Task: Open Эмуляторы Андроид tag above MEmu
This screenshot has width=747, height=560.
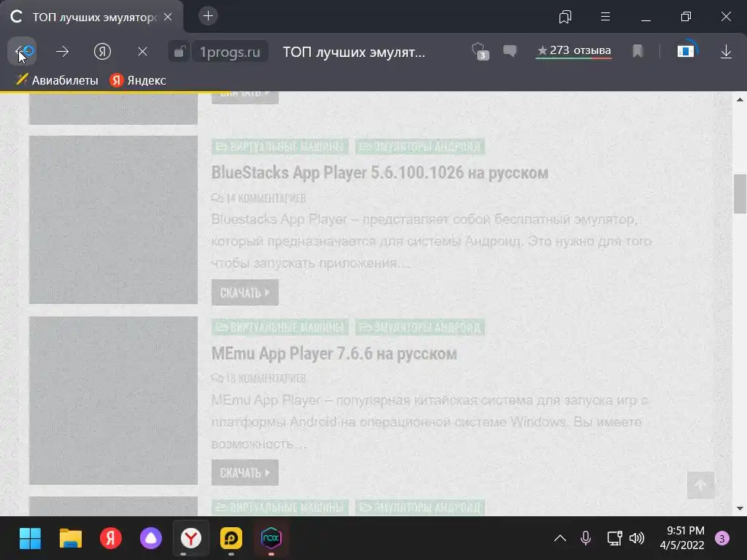Action: (x=420, y=327)
